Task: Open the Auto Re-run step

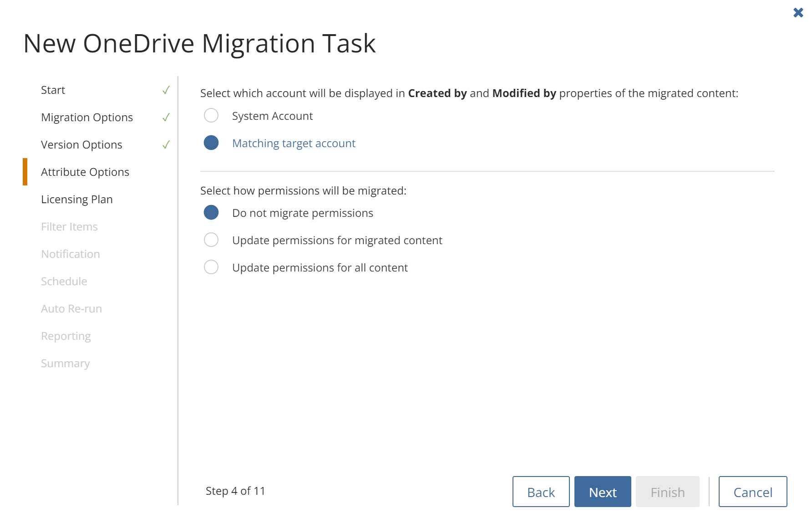Action: (x=71, y=308)
